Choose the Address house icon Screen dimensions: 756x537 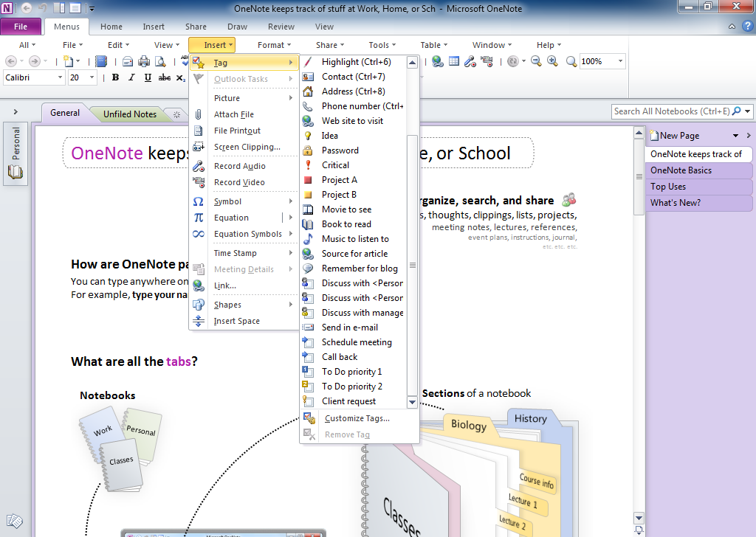pos(308,91)
